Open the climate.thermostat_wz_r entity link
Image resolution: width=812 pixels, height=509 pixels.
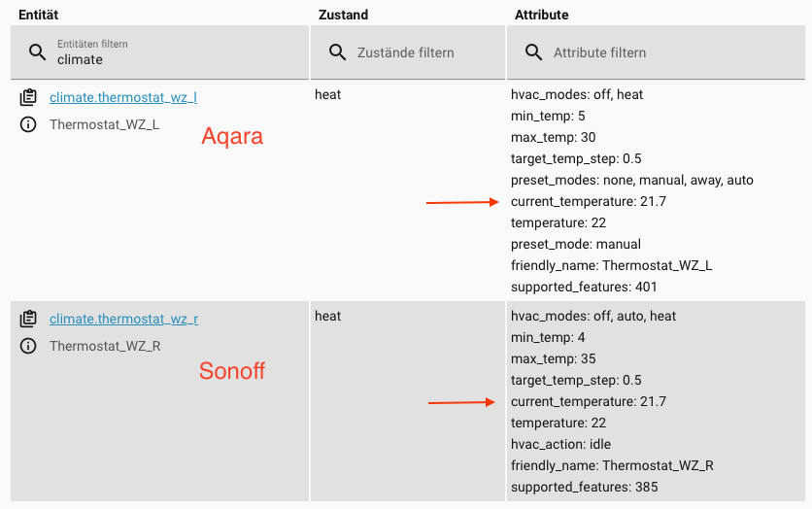click(123, 319)
